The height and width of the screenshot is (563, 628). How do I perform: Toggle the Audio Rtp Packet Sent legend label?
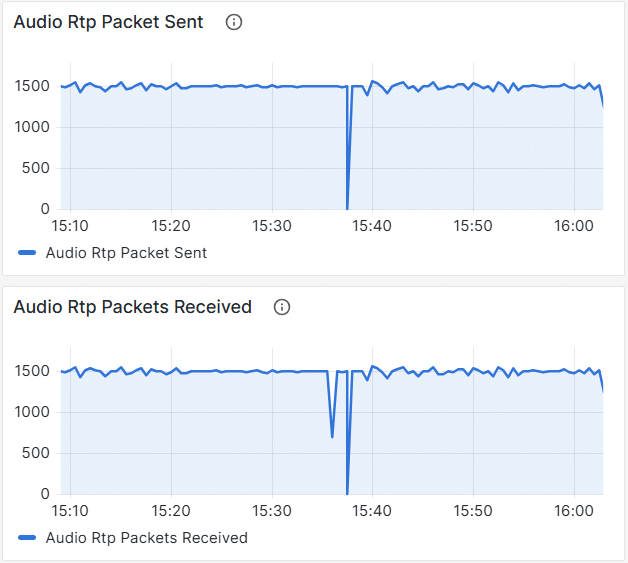(126, 253)
